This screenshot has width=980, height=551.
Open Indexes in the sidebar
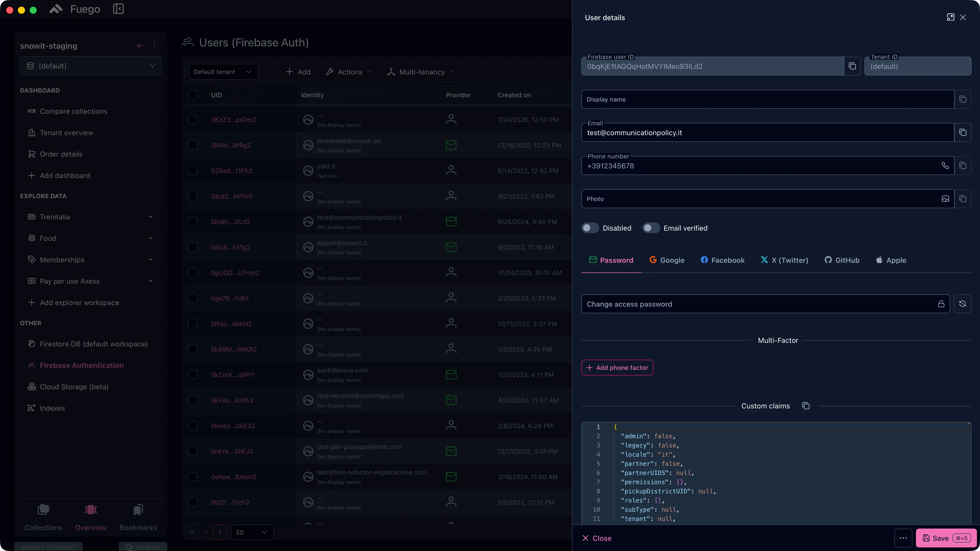click(91, 408)
